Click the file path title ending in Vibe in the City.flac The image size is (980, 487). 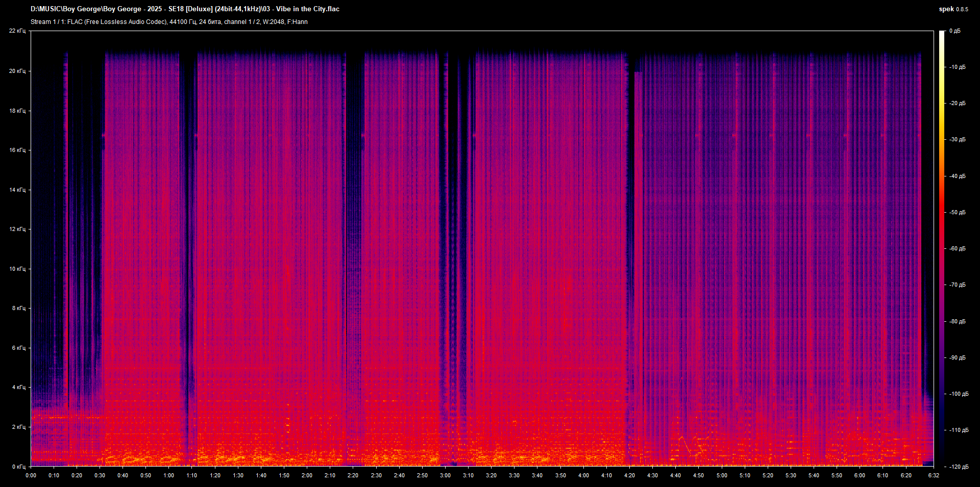(x=185, y=9)
